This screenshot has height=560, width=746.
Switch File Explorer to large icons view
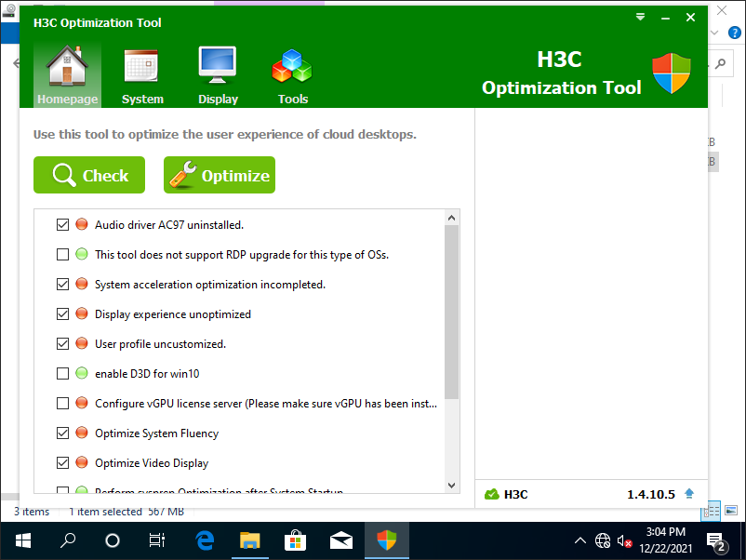[731, 512]
